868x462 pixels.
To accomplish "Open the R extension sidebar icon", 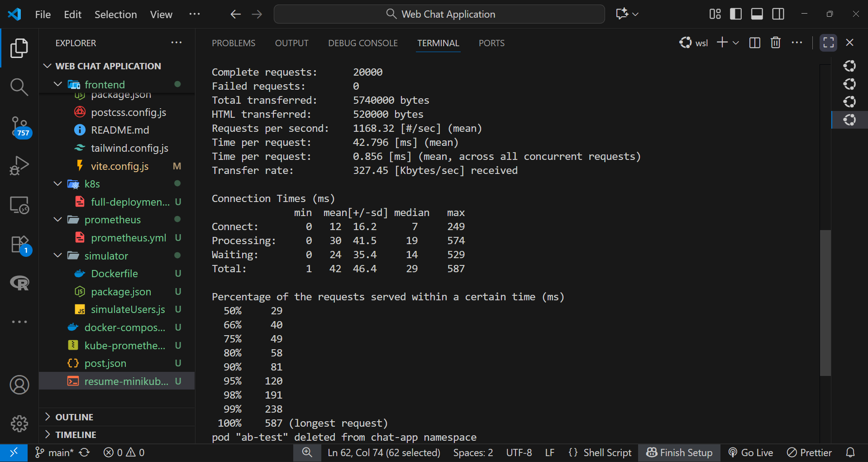I will 19,283.
